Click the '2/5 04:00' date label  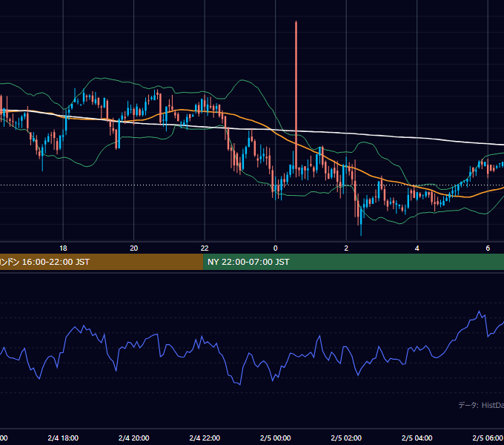click(x=417, y=438)
